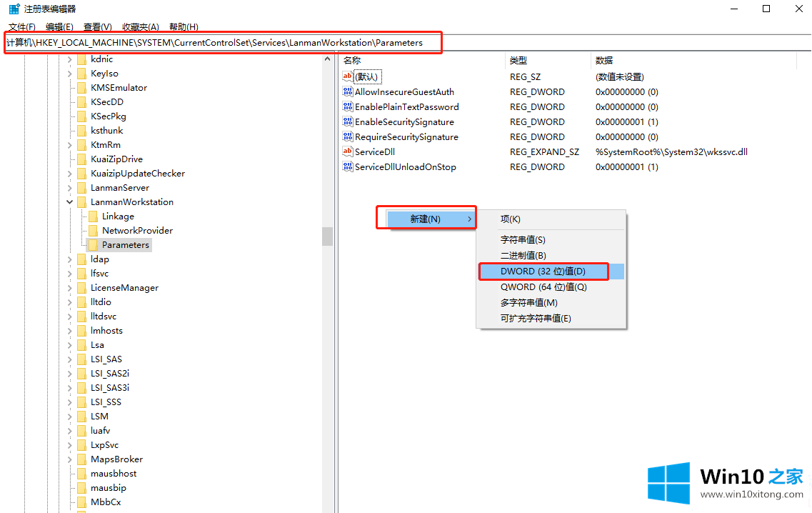Screen dimensions: 812x513
Task: Expand the KeyIso tree node
Action: 69,74
